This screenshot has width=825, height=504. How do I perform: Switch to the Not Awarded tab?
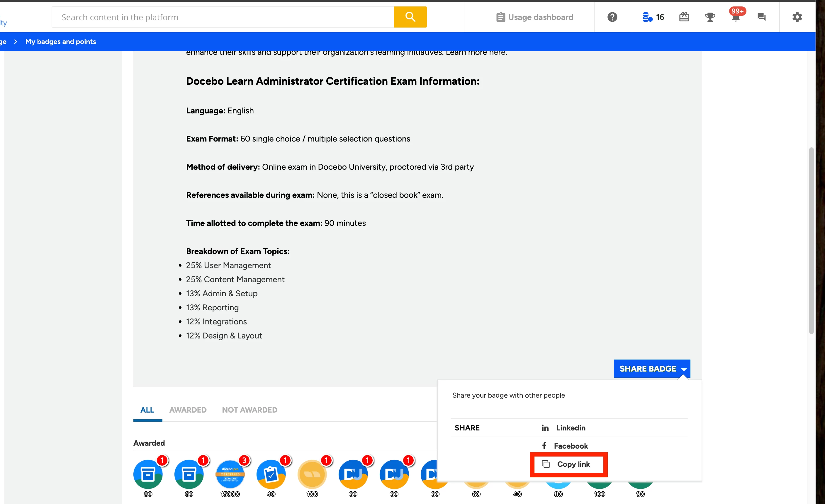coord(249,410)
